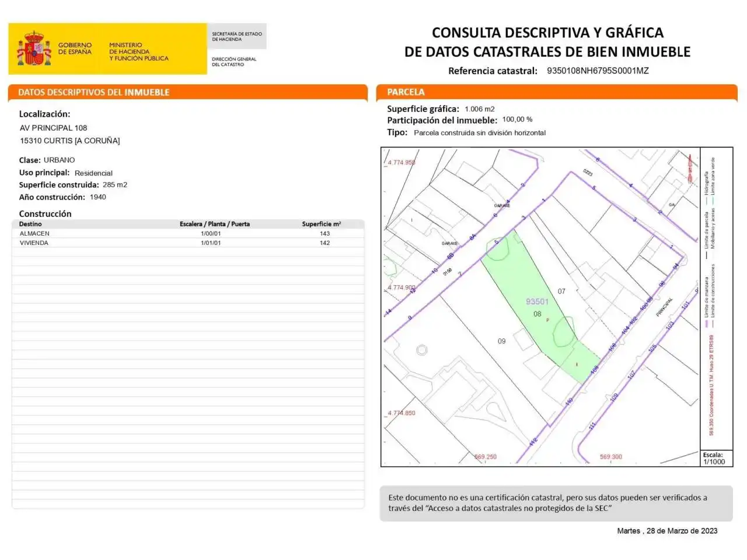Select cadastral reference 9350108NH6795S0001MZ

pyautogui.click(x=598, y=71)
